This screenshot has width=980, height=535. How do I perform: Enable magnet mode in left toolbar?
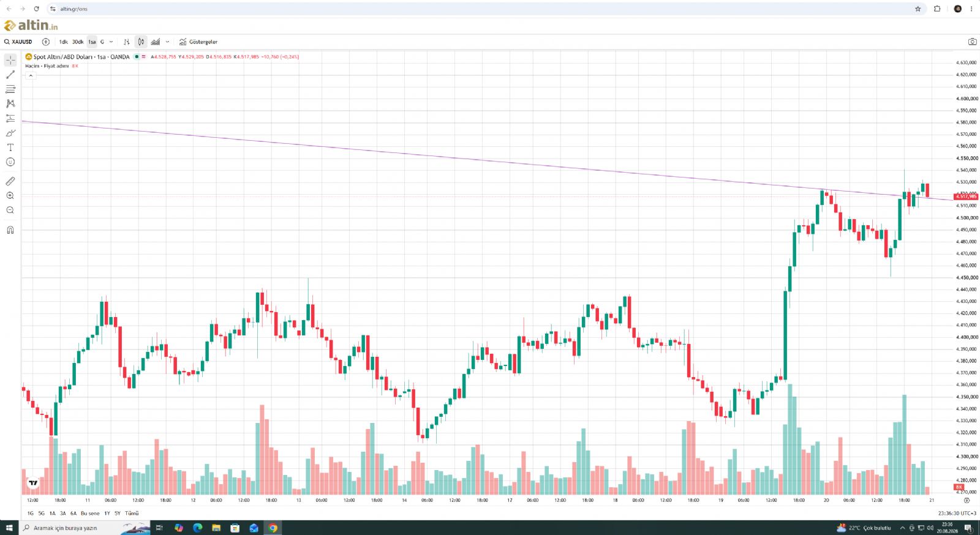pos(10,230)
